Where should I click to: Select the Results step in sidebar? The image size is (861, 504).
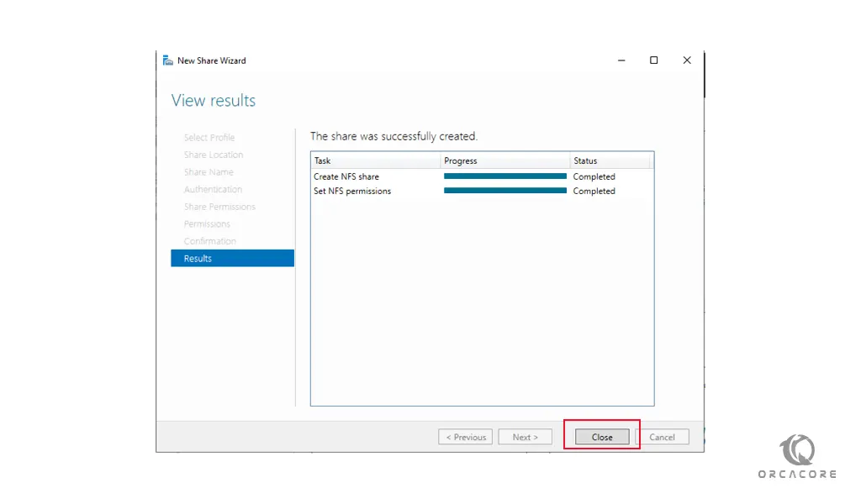pos(232,259)
